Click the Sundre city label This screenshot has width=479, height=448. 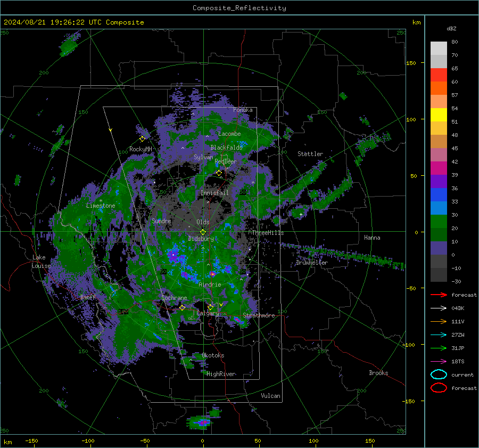(161, 221)
